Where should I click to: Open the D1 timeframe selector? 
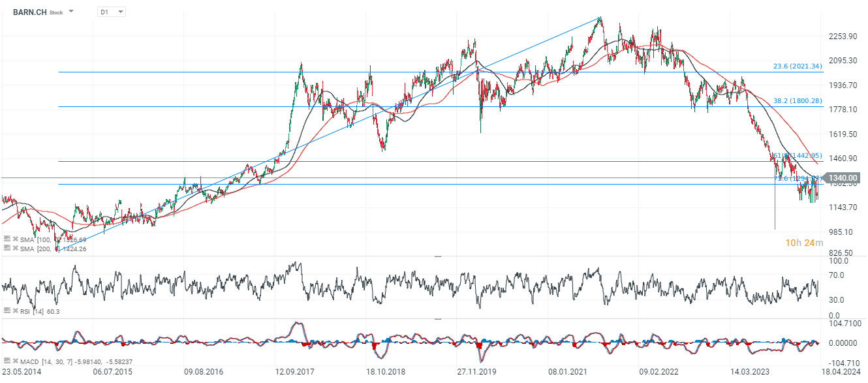(111, 12)
